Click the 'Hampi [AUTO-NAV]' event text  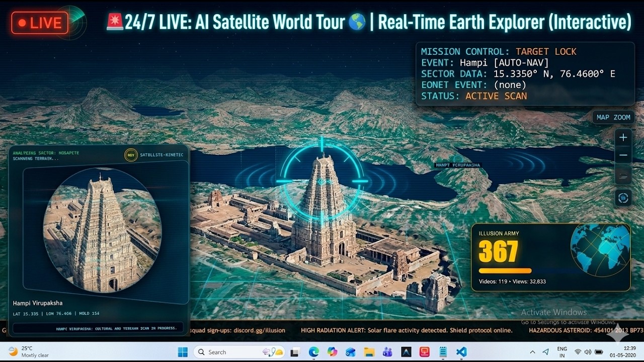(x=504, y=63)
